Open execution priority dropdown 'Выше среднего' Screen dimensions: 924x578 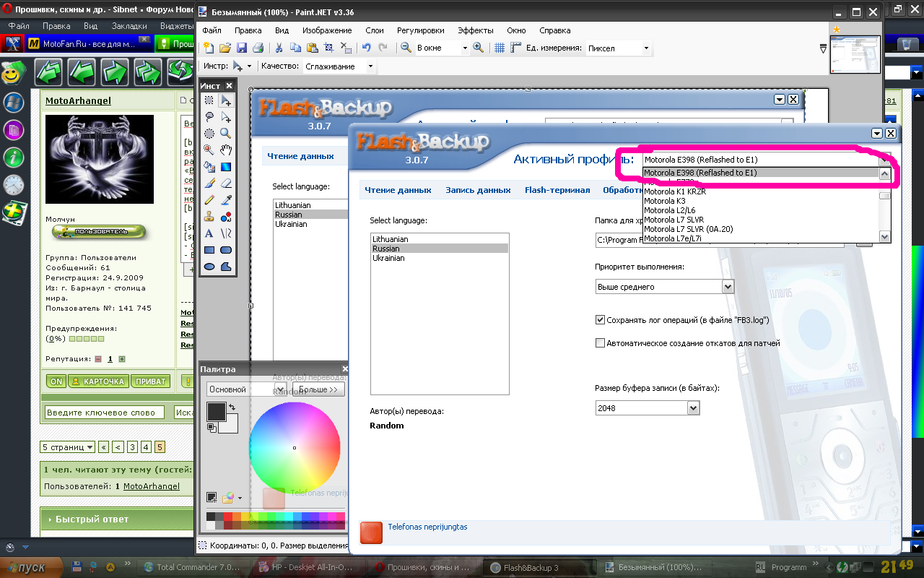(x=664, y=287)
